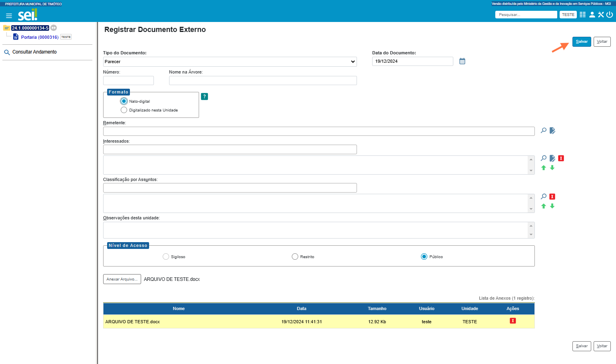Delete attachment ARQUIVO DE TESTE.docx in table
The height and width of the screenshot is (364, 616).
[x=513, y=321]
